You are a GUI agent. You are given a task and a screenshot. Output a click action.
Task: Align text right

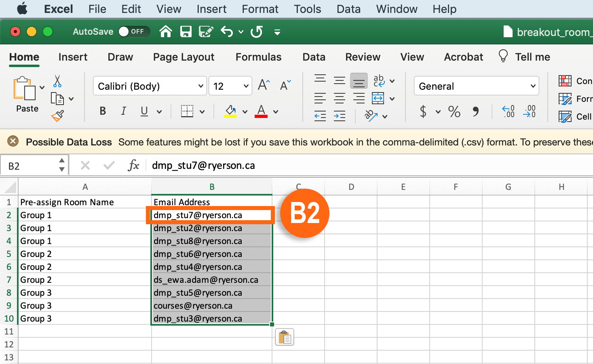click(x=359, y=98)
